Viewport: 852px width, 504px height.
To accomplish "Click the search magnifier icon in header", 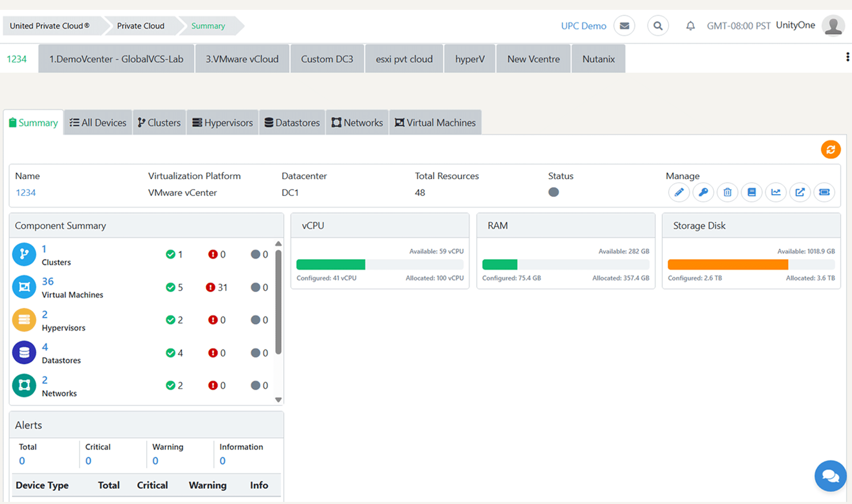I will tap(658, 26).
